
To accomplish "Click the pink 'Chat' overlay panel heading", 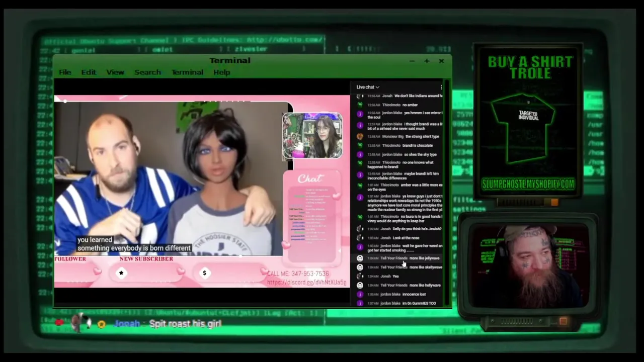I will [x=309, y=178].
